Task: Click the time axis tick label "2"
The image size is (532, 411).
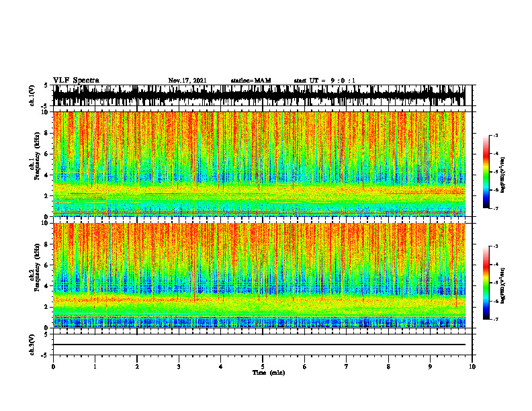Action: (x=137, y=367)
